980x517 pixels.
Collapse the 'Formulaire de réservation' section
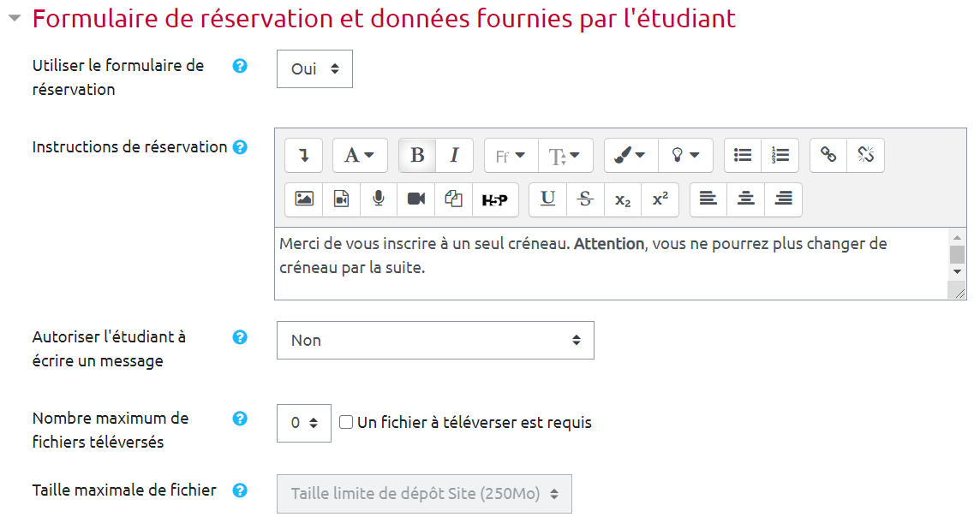tap(15, 19)
